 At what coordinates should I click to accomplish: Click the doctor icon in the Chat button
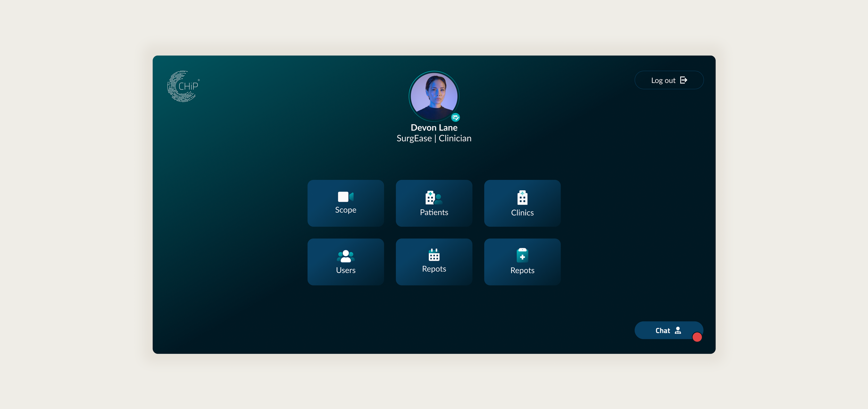678,330
